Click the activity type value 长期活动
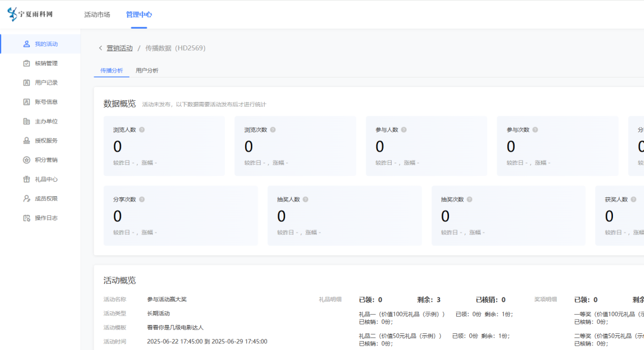The width and height of the screenshot is (644, 350). coord(159,314)
